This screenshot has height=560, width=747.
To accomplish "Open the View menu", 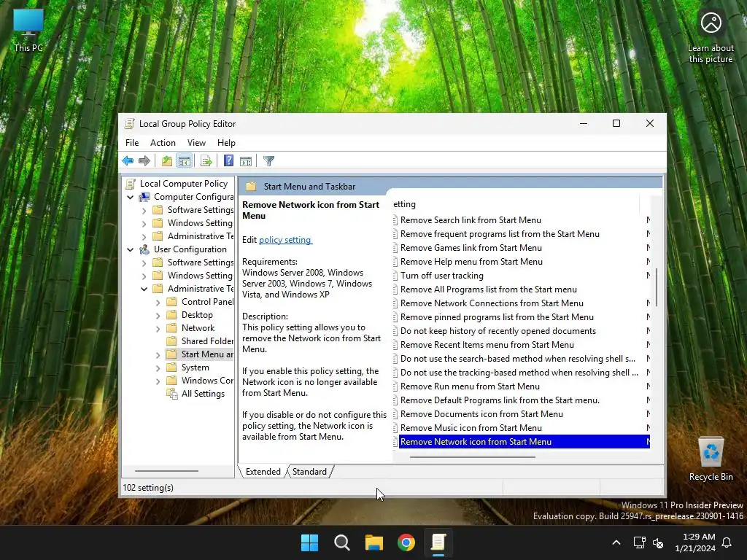I will tap(196, 143).
